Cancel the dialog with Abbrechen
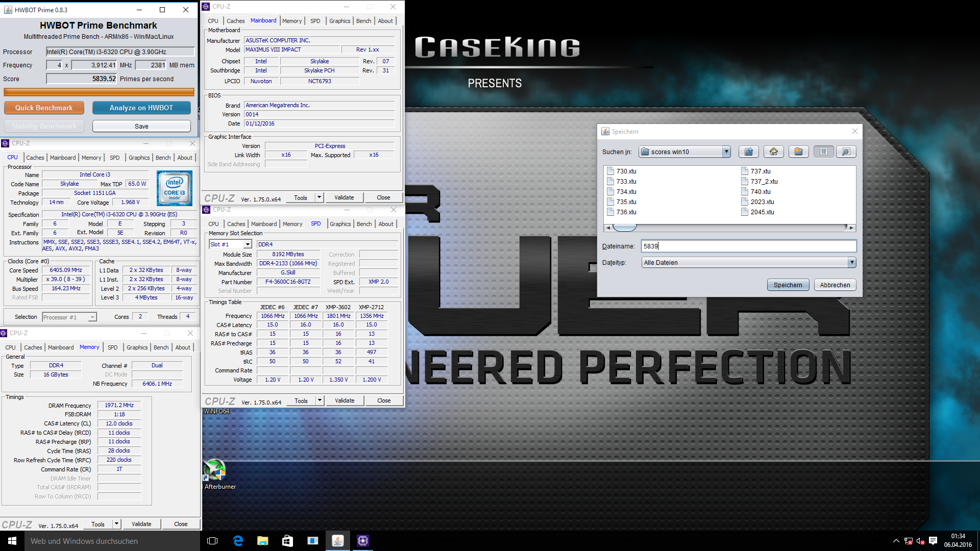Viewport: 980px width, 551px height. point(835,285)
